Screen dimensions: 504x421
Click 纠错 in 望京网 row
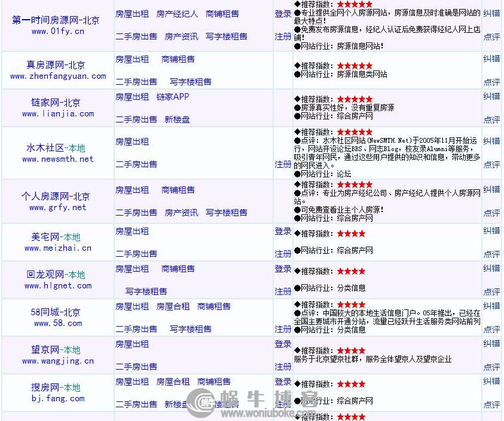492,343
